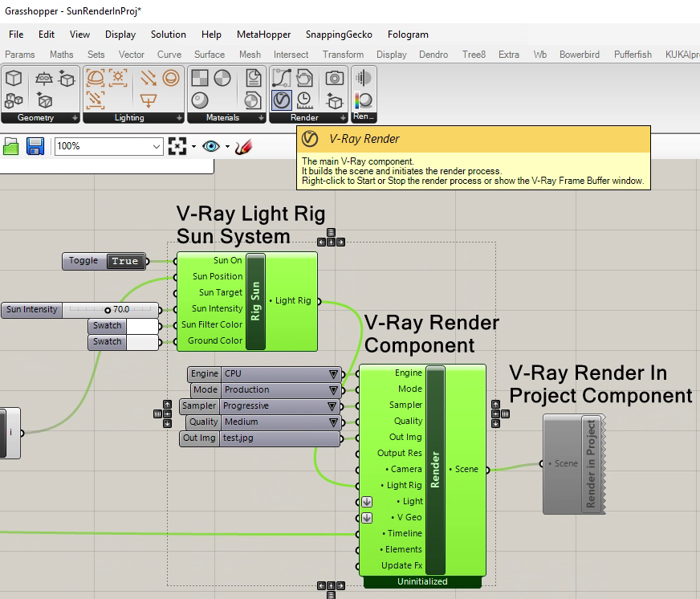This screenshot has height=599, width=700.
Task: Select the shaded sphere material icon
Action: [x=200, y=100]
